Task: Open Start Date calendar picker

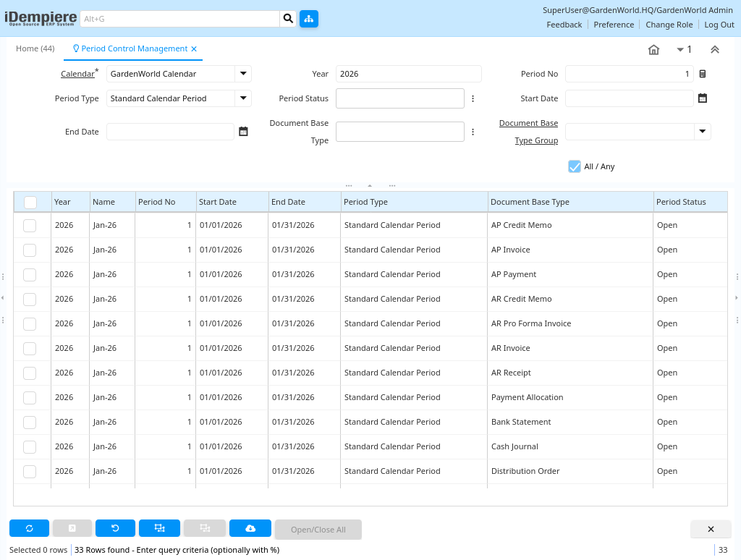Action: [x=702, y=98]
